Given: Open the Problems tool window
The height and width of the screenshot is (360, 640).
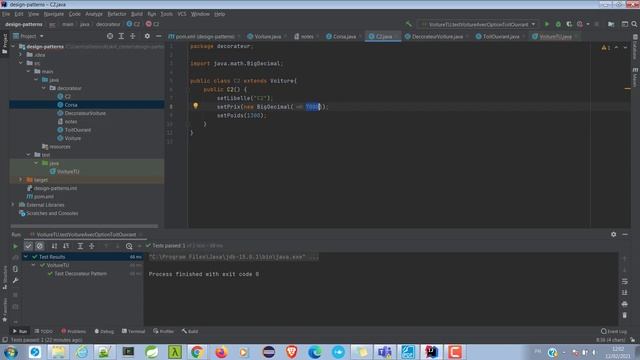Looking at the screenshot, I should (73, 331).
